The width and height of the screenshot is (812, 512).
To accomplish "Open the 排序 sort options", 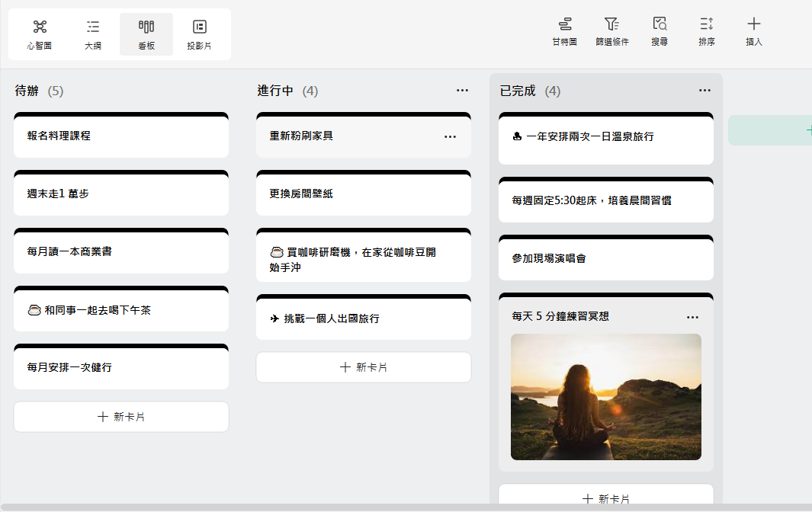I will click(707, 32).
